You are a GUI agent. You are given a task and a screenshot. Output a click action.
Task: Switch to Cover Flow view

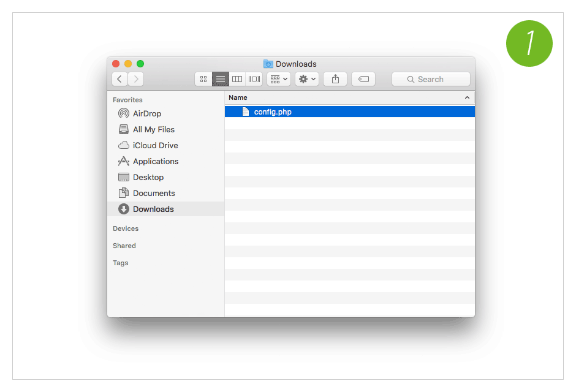click(254, 79)
